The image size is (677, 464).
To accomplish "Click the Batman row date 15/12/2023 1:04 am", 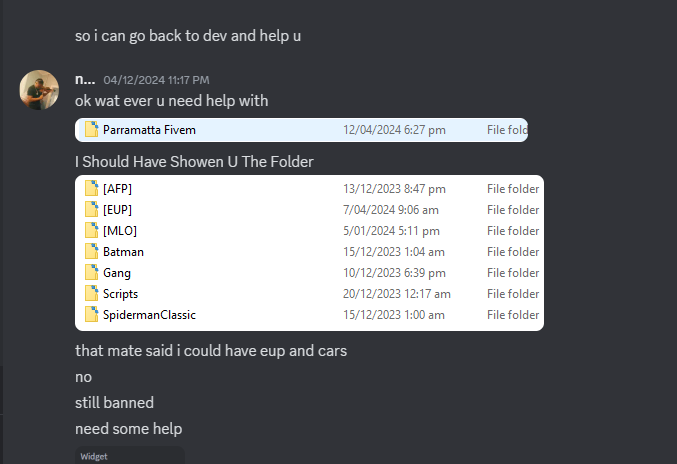I will pos(393,252).
